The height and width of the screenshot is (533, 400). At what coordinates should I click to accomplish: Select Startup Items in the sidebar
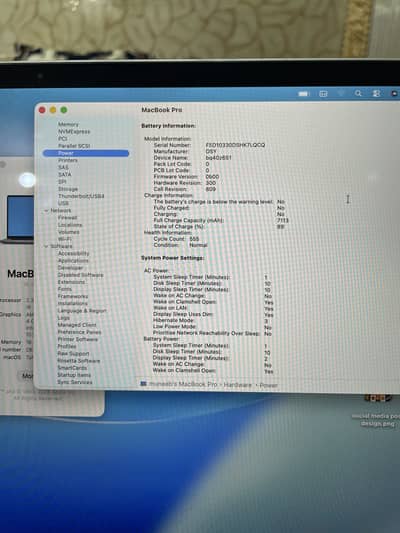[x=74, y=375]
